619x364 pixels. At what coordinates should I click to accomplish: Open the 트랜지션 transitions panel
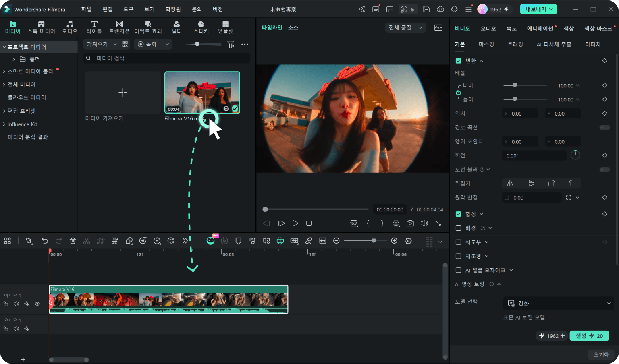point(119,27)
